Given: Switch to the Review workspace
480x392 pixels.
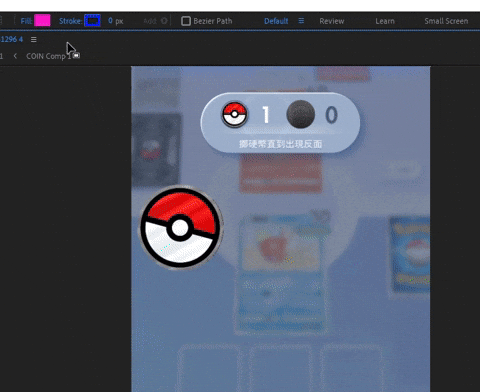Looking at the screenshot, I should click(332, 21).
